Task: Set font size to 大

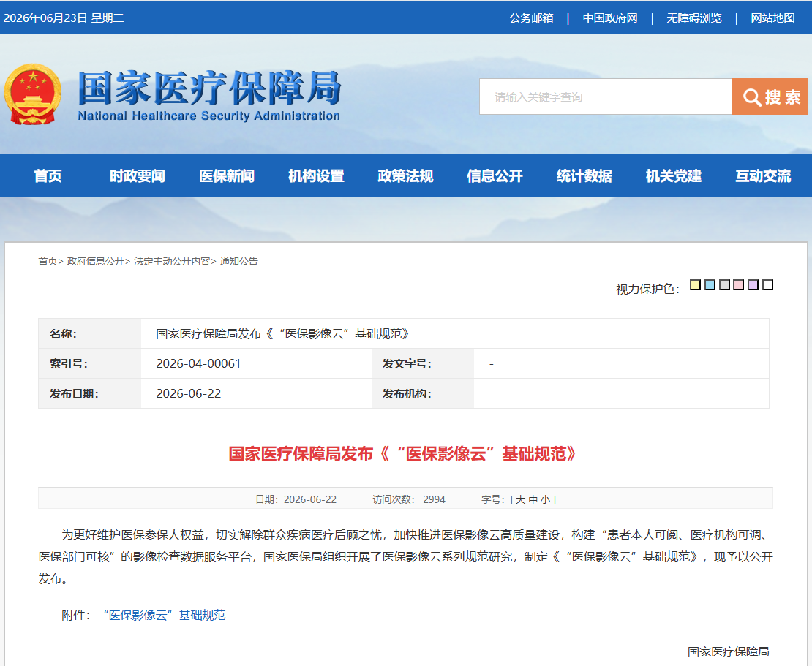Action: (520, 499)
